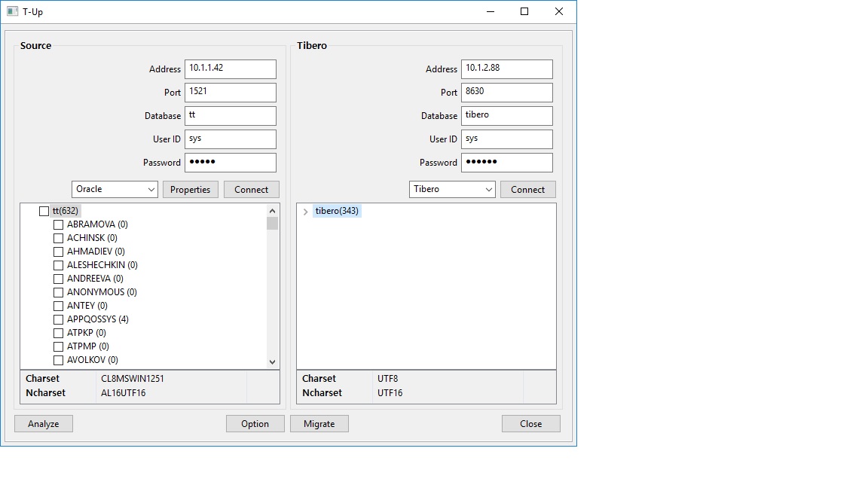Enable the ACHINSK (0) checkbox
This screenshot has width=868, height=488.
click(58, 239)
